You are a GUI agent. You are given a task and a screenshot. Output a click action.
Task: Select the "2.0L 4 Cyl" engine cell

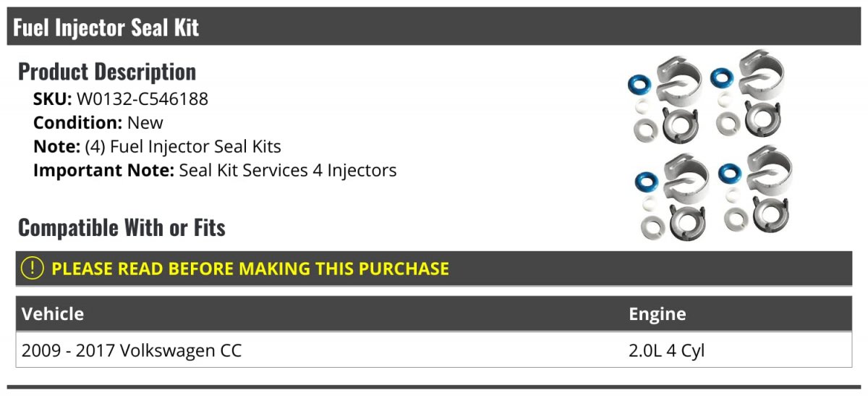click(x=666, y=351)
